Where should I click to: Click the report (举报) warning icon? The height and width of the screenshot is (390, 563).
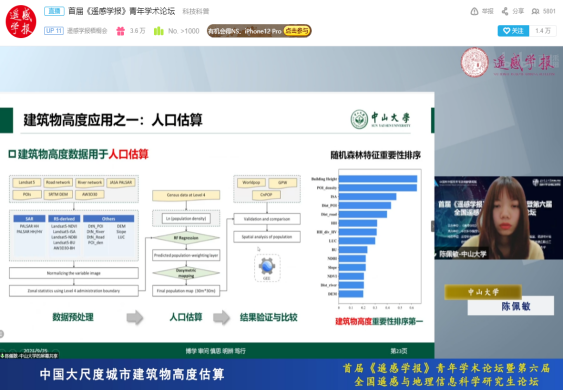[474, 11]
